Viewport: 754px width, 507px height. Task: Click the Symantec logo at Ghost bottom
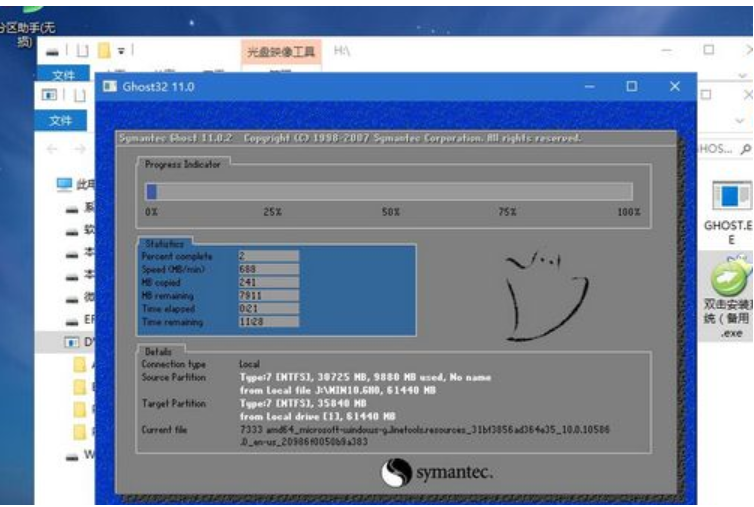click(x=437, y=472)
